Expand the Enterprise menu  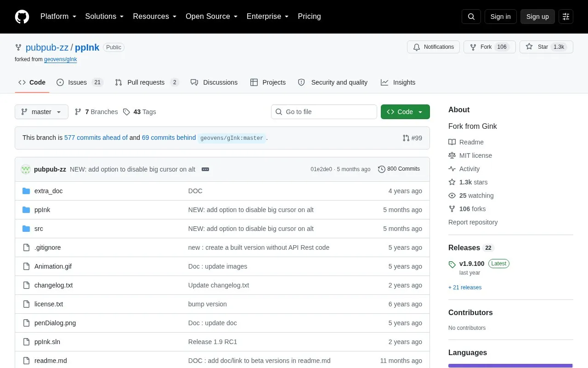pyautogui.click(x=268, y=17)
